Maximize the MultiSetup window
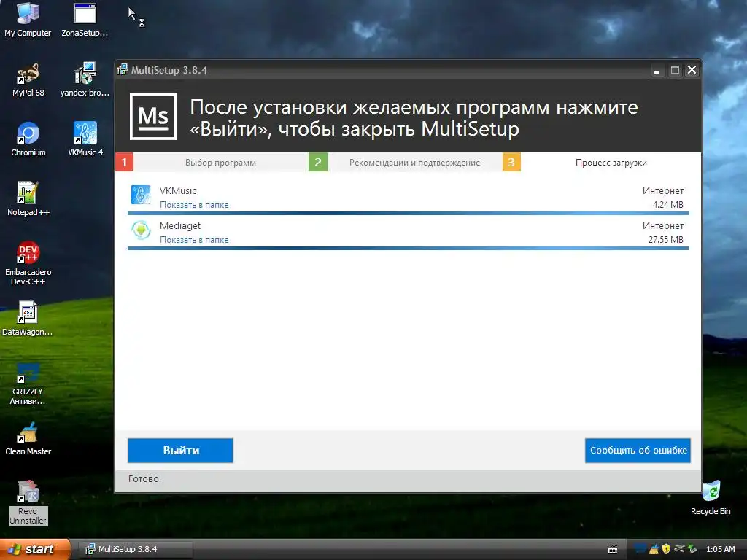The image size is (747, 560). pos(675,71)
